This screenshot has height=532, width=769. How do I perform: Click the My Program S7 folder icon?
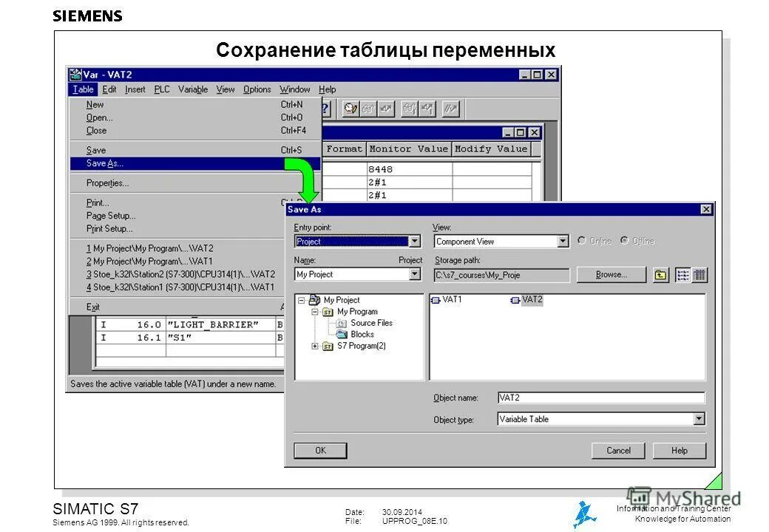tap(328, 312)
